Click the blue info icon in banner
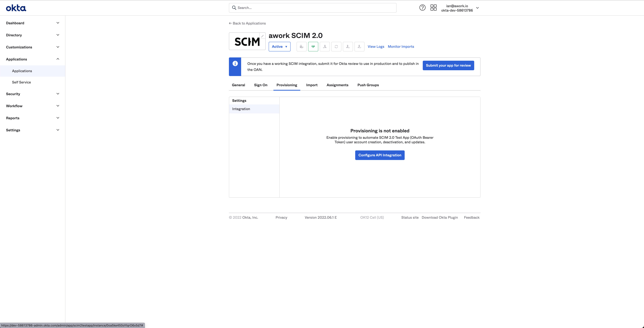This screenshot has width=644, height=328. [235, 63]
